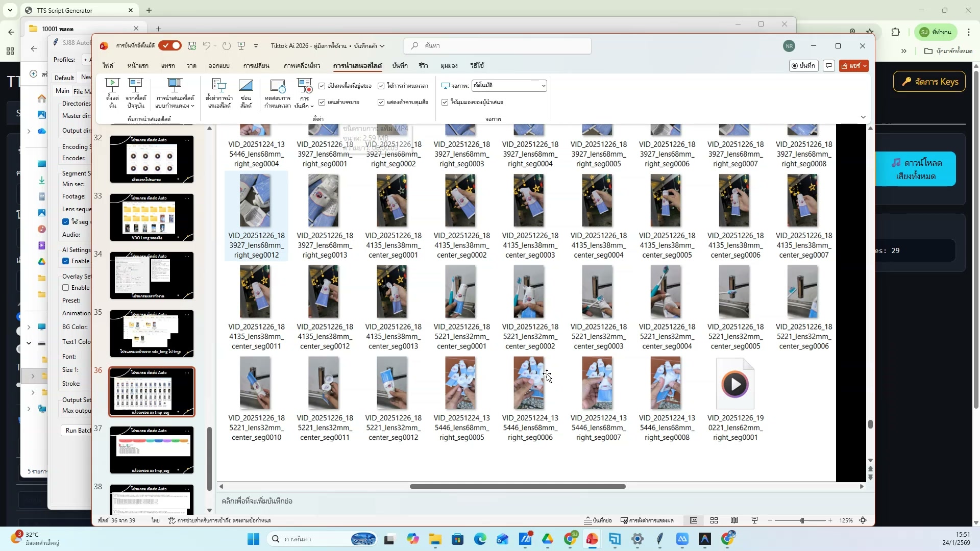The height and width of the screenshot is (551, 980).
Task: Click the Undo icon in quick access toolbar
Action: (x=207, y=46)
